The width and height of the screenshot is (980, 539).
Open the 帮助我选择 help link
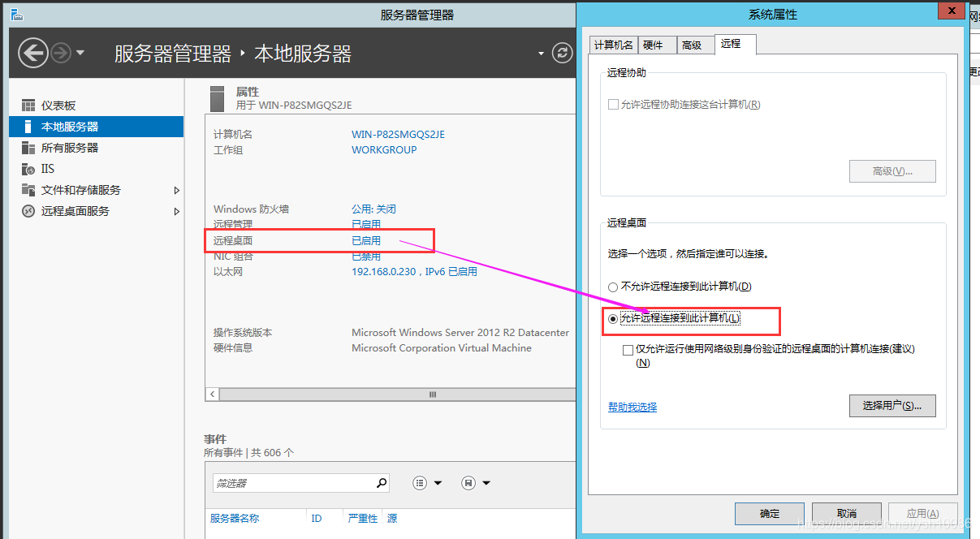point(632,407)
